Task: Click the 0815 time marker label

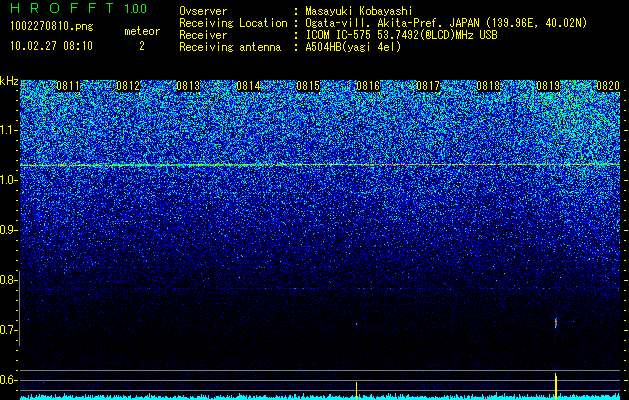Action: pyautogui.click(x=308, y=86)
